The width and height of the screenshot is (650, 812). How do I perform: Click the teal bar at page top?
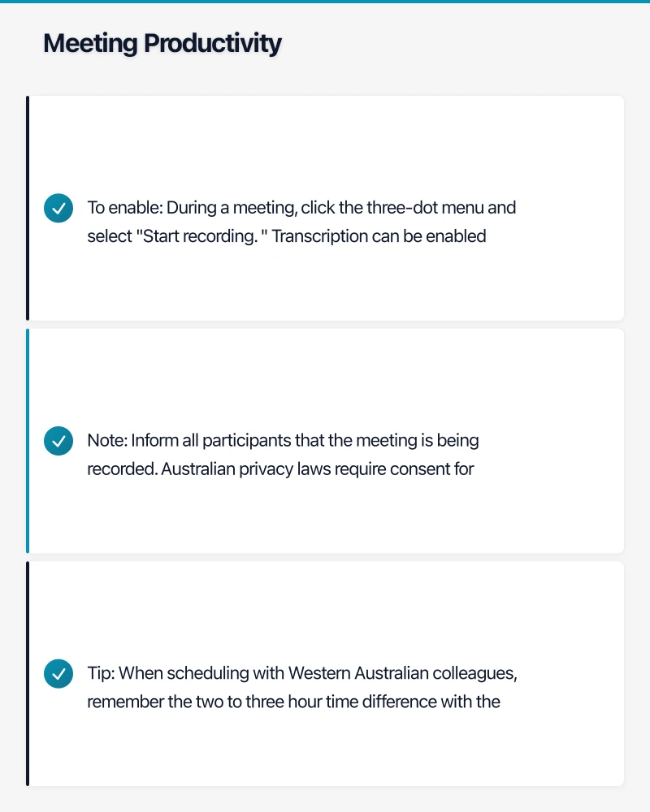point(325,2)
